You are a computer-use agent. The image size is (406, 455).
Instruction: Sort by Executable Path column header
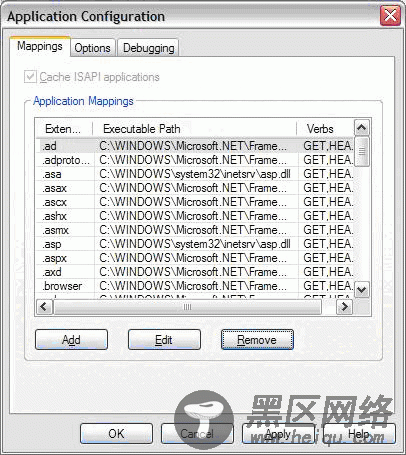[x=195, y=129]
